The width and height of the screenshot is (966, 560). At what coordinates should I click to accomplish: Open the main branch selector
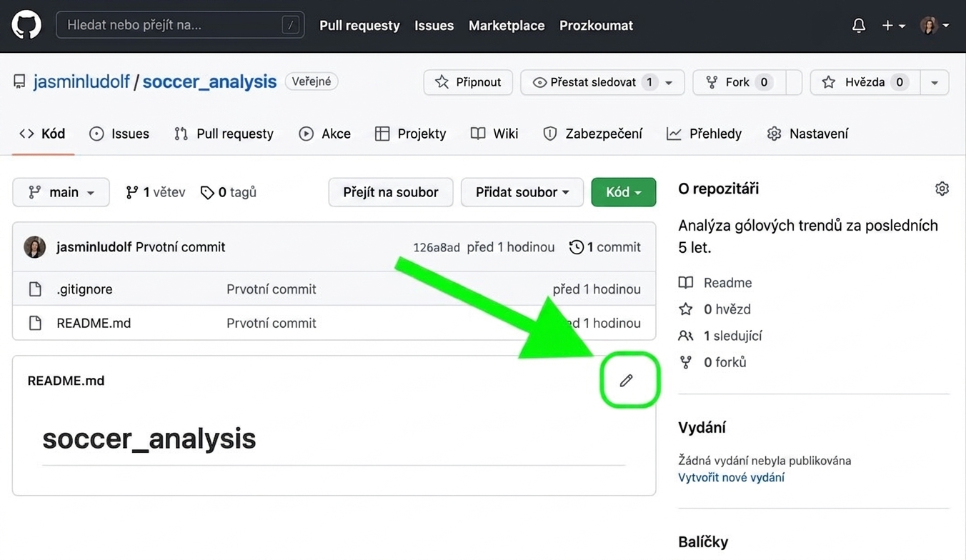(61, 192)
